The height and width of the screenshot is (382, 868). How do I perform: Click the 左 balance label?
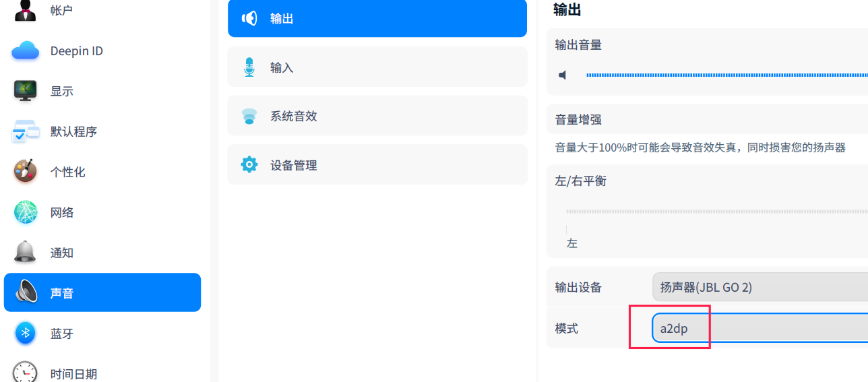point(571,243)
